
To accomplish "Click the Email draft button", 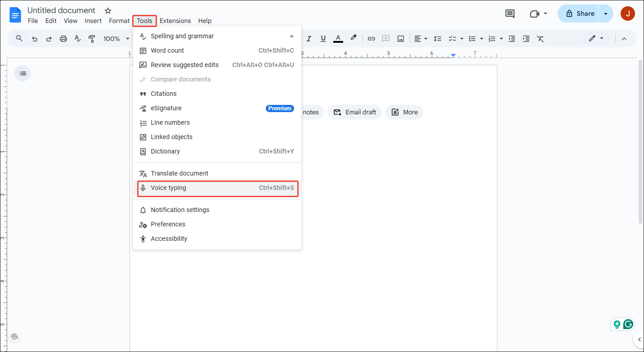I will click(x=354, y=112).
